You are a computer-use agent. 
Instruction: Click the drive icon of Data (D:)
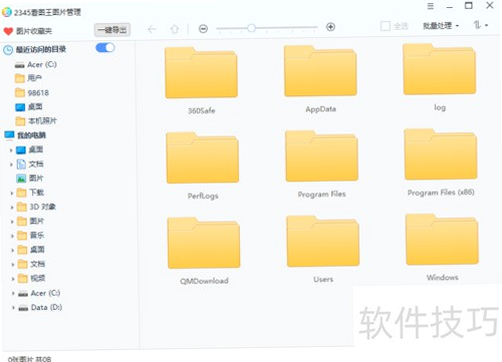point(23,308)
